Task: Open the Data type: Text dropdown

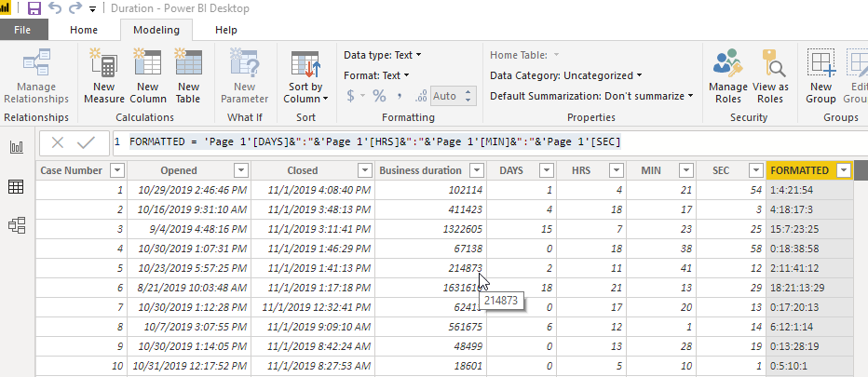Action: [x=383, y=55]
